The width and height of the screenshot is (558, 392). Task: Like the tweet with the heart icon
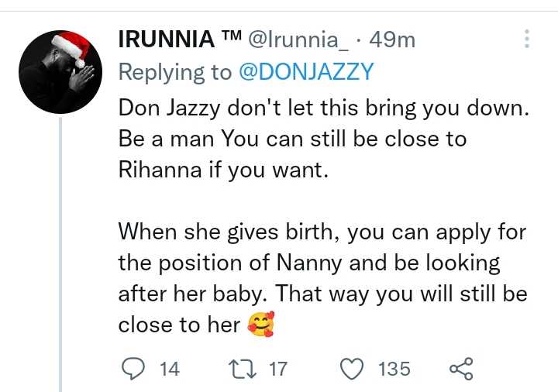point(352,369)
